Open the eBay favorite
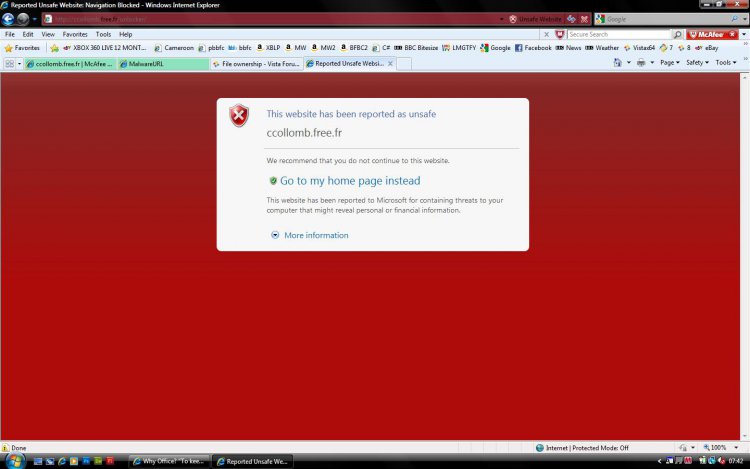 (706, 48)
